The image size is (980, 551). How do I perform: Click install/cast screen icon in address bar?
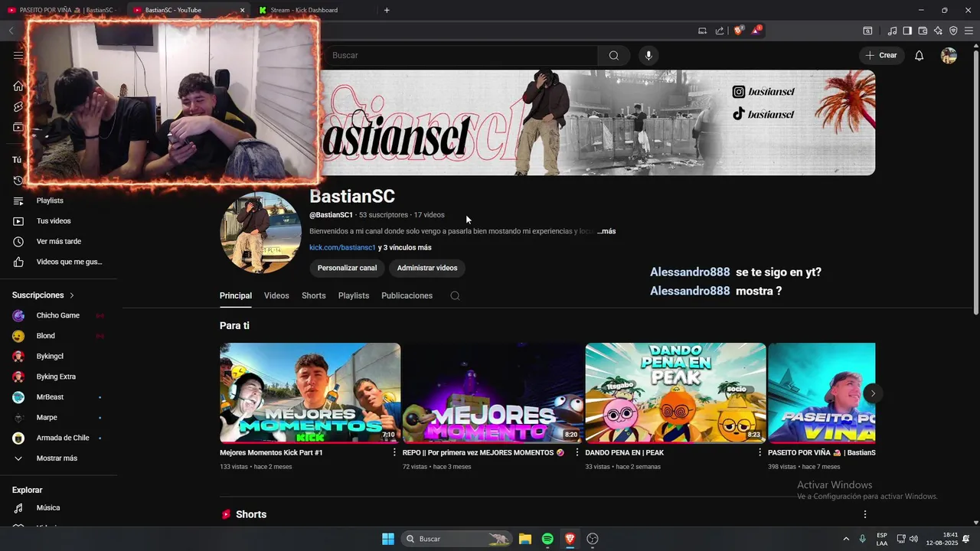click(702, 31)
